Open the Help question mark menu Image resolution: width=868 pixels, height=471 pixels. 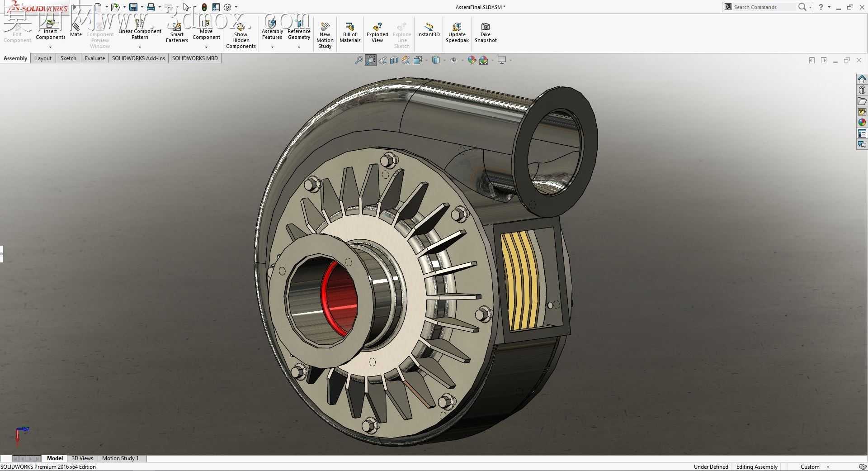click(x=821, y=7)
